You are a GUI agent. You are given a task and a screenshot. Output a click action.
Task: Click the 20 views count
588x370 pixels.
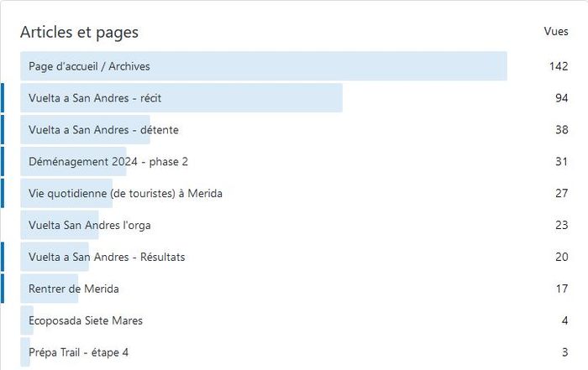coord(561,258)
